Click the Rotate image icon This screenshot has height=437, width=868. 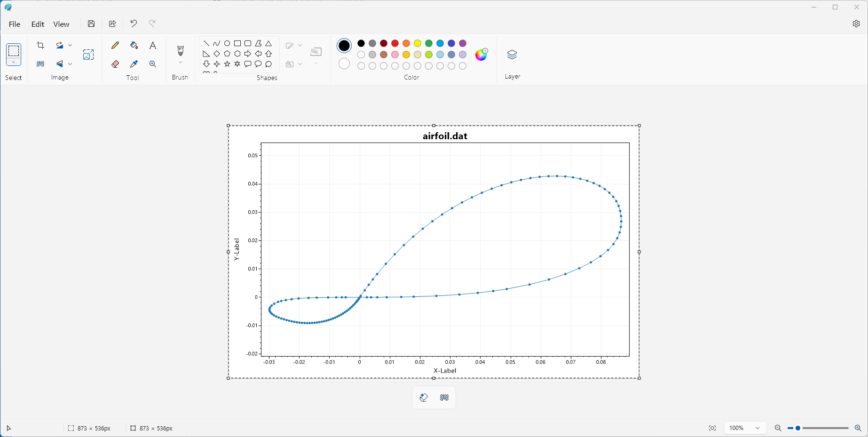click(59, 45)
